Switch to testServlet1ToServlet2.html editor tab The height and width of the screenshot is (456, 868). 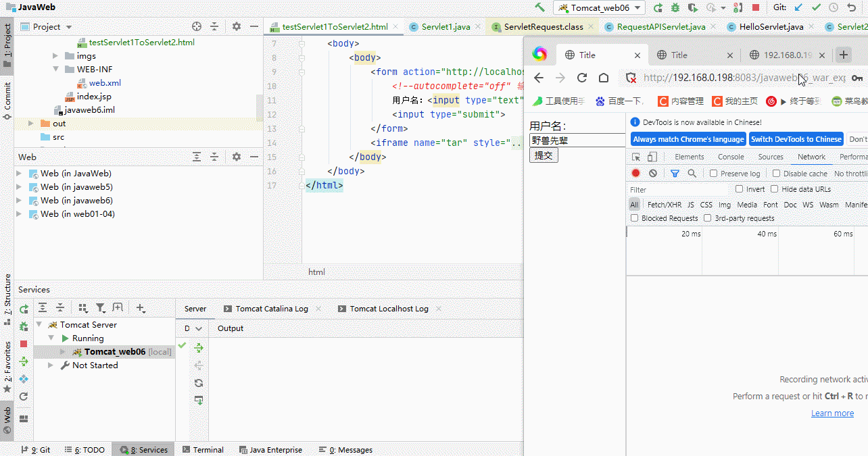click(x=335, y=27)
